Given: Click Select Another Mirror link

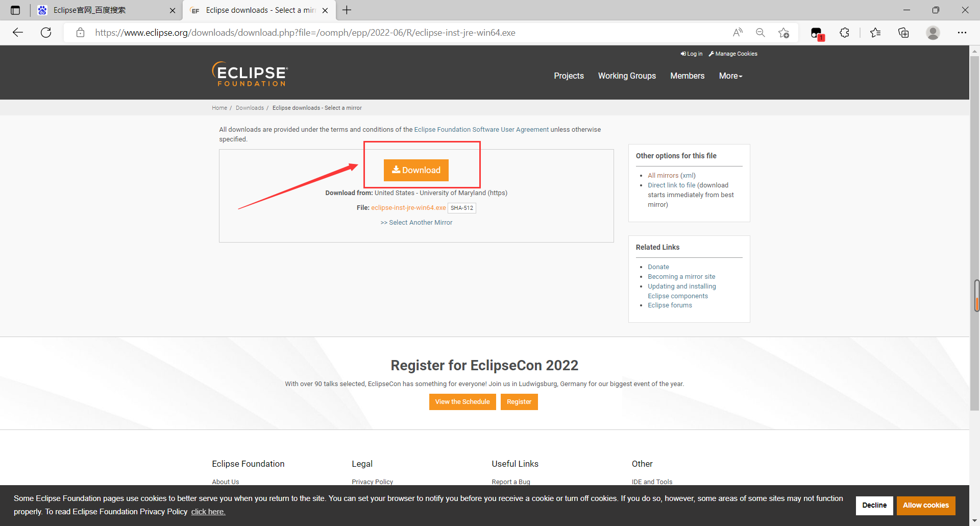Looking at the screenshot, I should tap(416, 222).
